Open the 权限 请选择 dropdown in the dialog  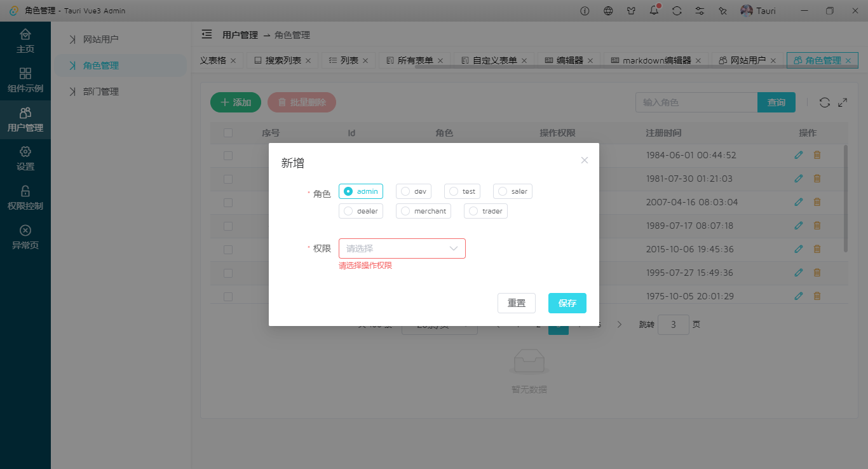coord(402,248)
